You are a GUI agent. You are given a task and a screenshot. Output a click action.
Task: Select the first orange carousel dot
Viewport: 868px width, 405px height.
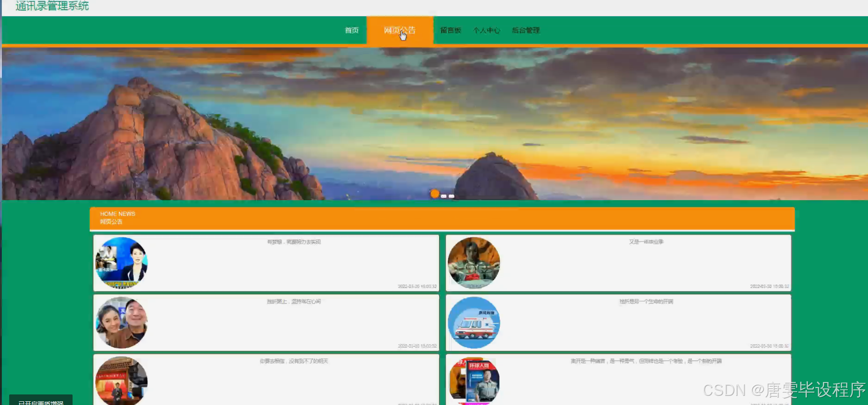pyautogui.click(x=434, y=194)
